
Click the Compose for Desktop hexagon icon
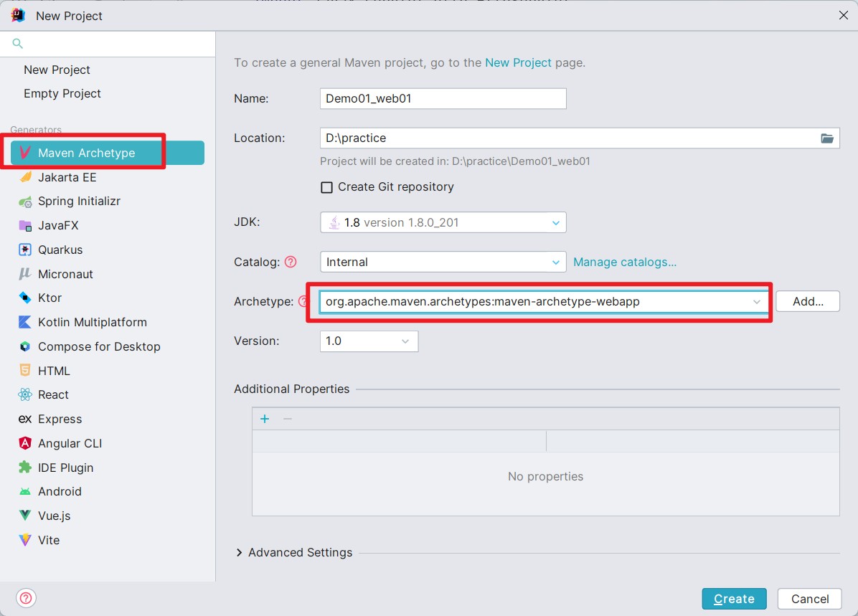coord(25,346)
